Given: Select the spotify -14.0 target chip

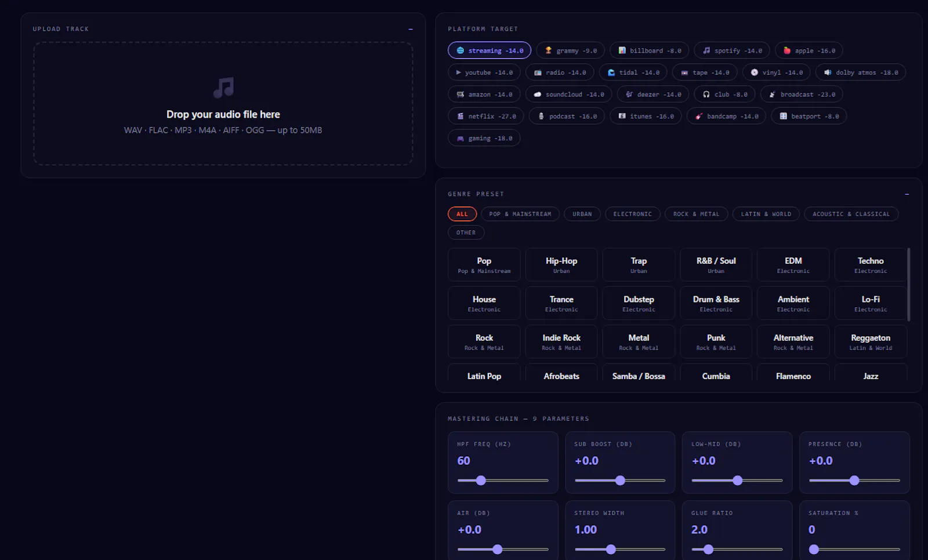Looking at the screenshot, I should (x=732, y=50).
